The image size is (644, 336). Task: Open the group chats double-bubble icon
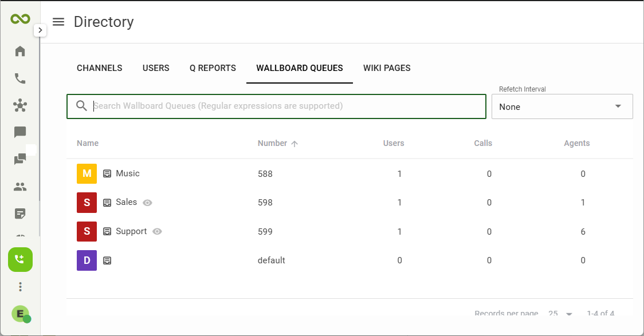click(20, 159)
